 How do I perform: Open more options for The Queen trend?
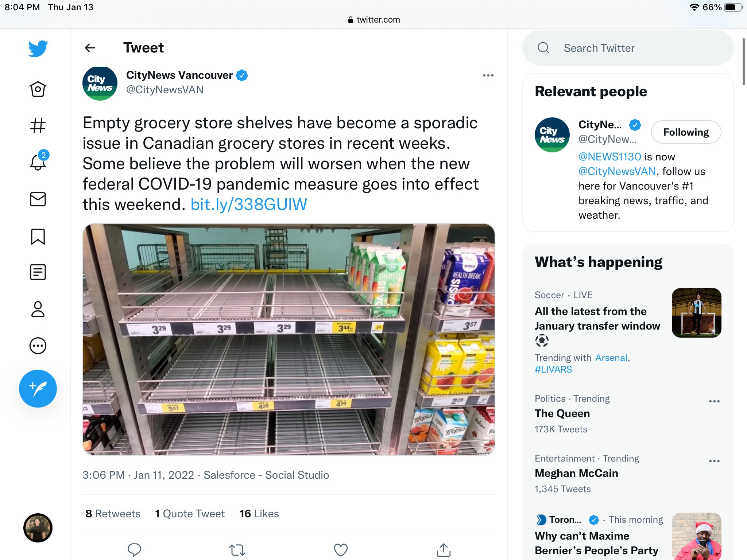coord(714,401)
